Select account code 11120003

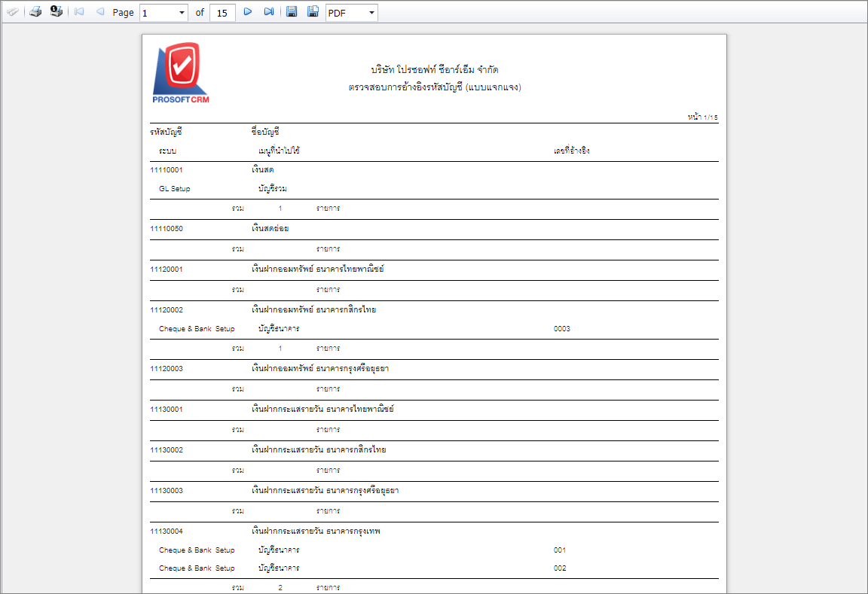click(x=166, y=368)
